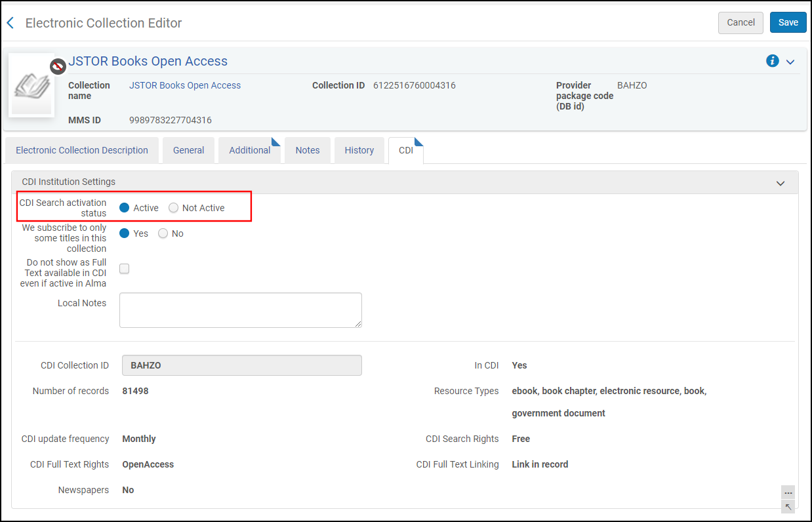Check Do not show as Full Text checkbox
Viewport: 812px width, 522px height.
coord(125,268)
